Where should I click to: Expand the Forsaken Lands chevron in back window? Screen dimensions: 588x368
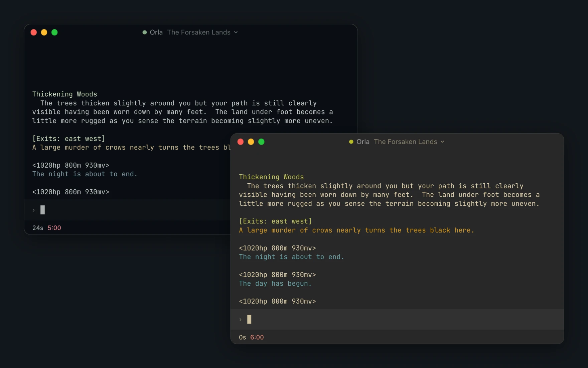(236, 32)
